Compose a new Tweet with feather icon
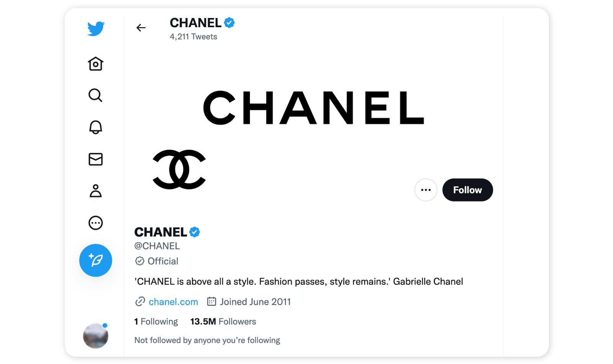The height and width of the screenshot is (364, 613). (x=95, y=260)
